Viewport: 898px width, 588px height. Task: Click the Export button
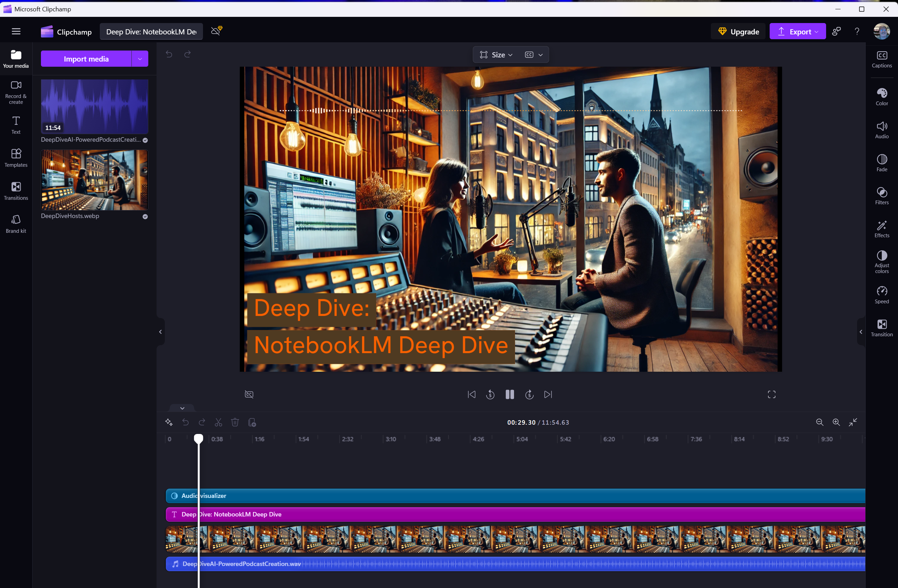[797, 32]
